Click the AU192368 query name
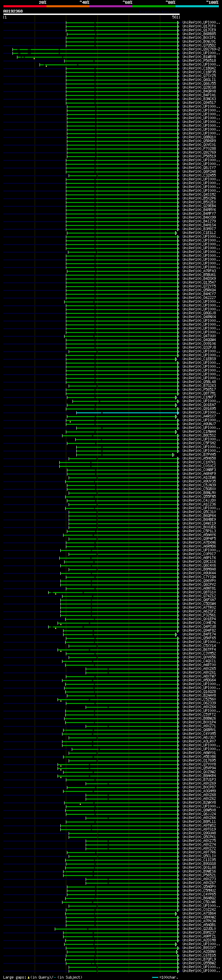Screen dimensions: 222x980 tap(13, 11)
